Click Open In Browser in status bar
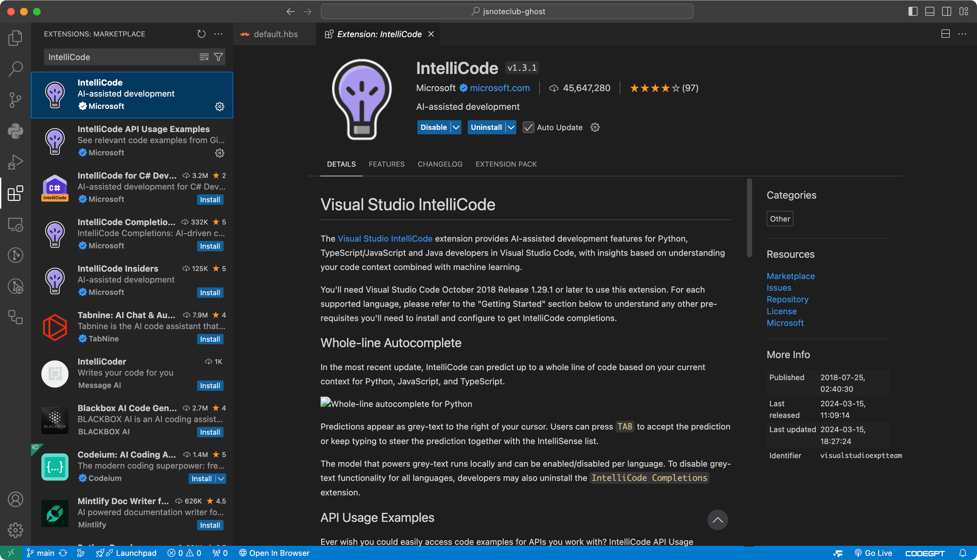This screenshot has width=977, height=560. coord(274,553)
